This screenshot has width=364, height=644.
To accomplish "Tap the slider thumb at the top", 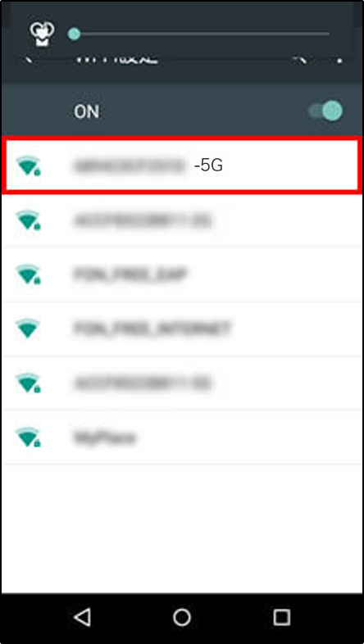I will tap(74, 34).
